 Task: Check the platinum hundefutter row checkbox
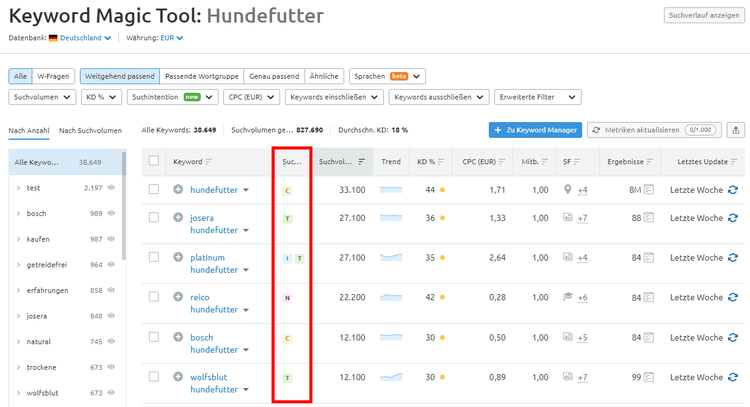(154, 257)
